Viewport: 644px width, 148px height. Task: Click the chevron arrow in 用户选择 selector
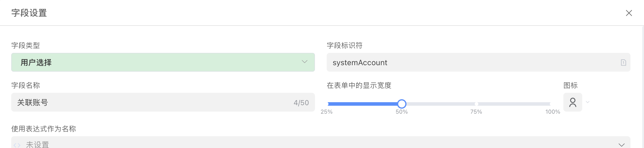coord(304,62)
